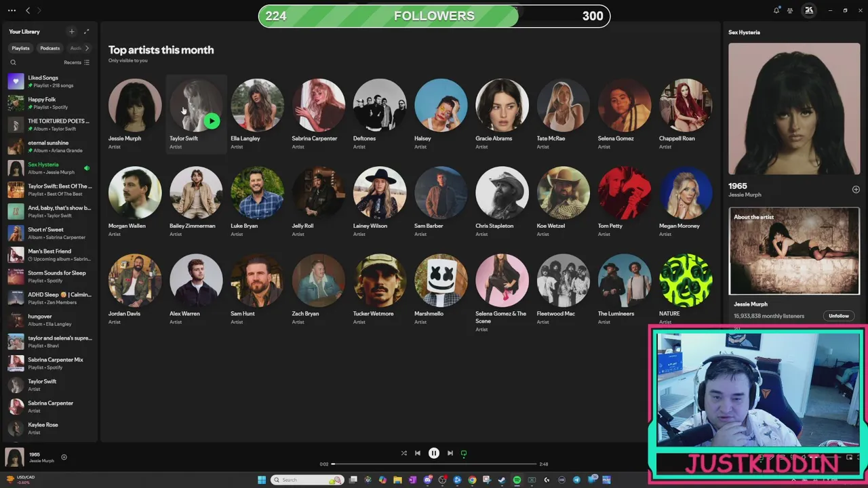Add current track to library in player bar
This screenshot has height=488, width=868.
tap(64, 457)
